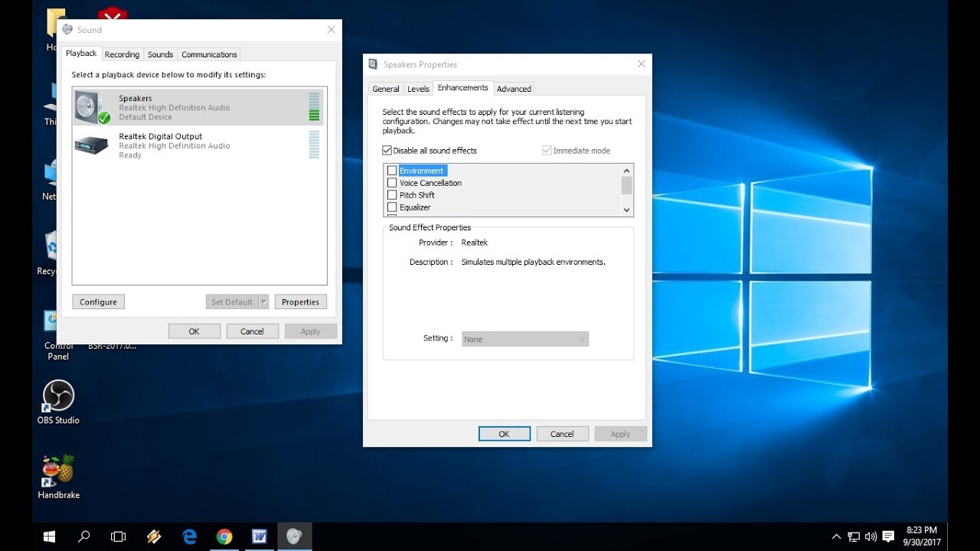Select the Voice Cancellation list entry text
The image size is (980, 551).
point(430,183)
